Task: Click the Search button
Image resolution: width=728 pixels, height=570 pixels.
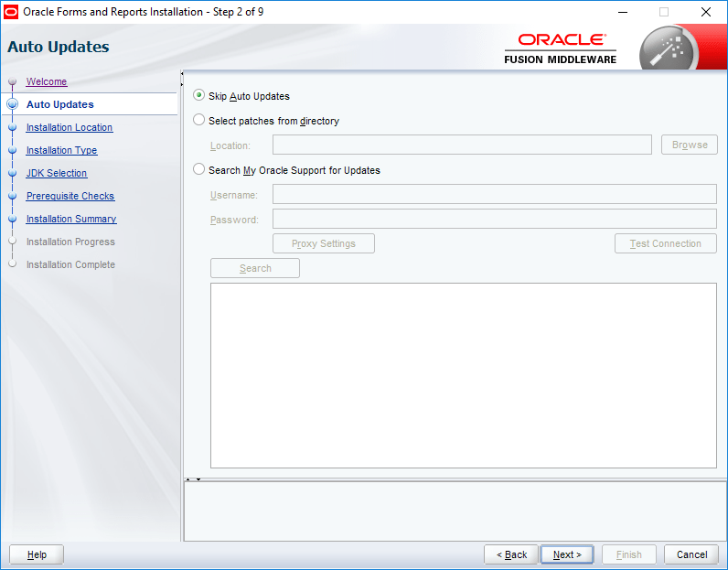Action: click(x=255, y=268)
